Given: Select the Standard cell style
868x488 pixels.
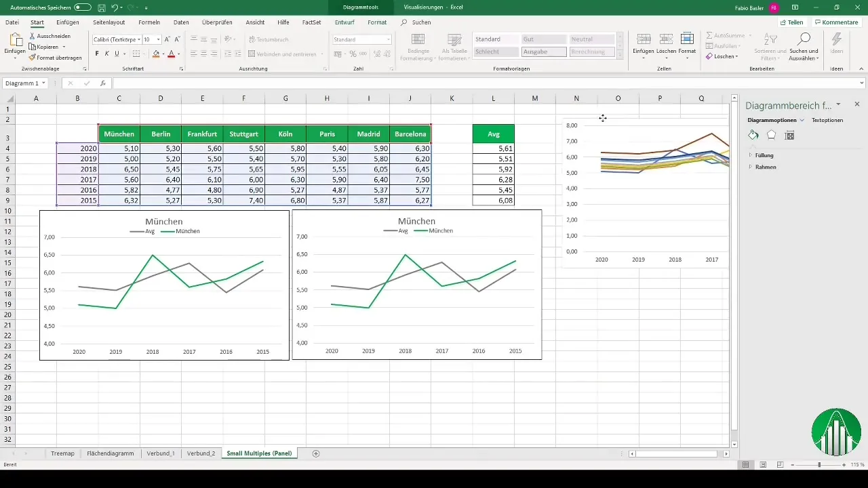Looking at the screenshot, I should 496,39.
